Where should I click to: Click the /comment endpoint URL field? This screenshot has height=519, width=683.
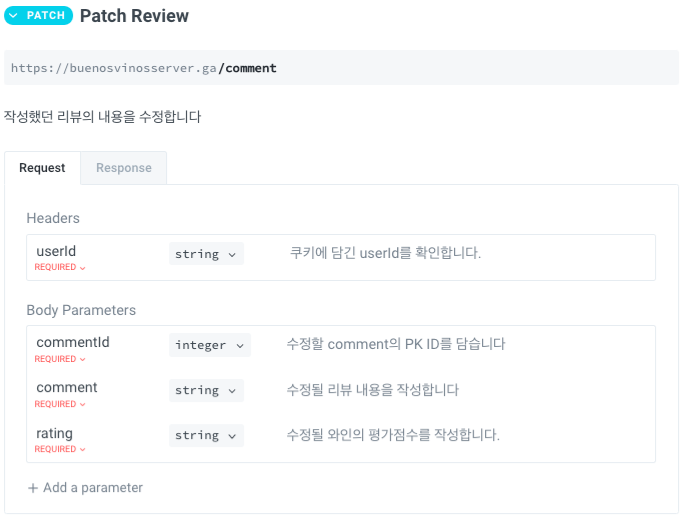341,68
